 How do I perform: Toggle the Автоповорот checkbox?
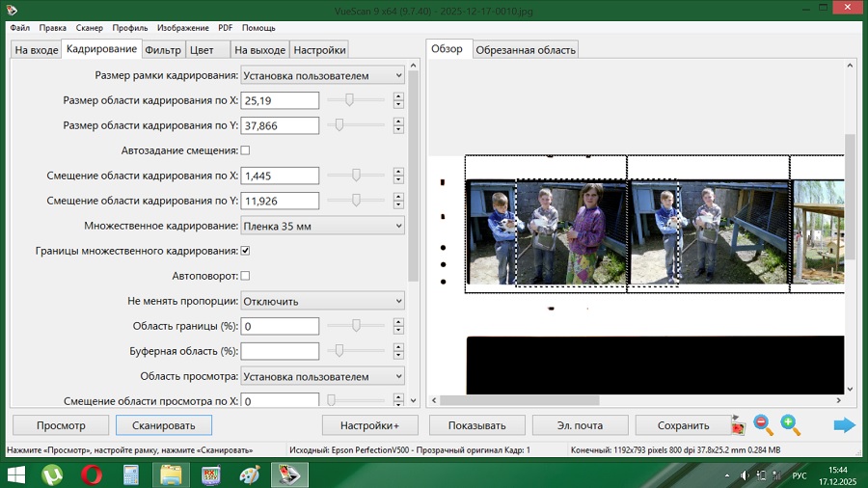[x=245, y=276]
